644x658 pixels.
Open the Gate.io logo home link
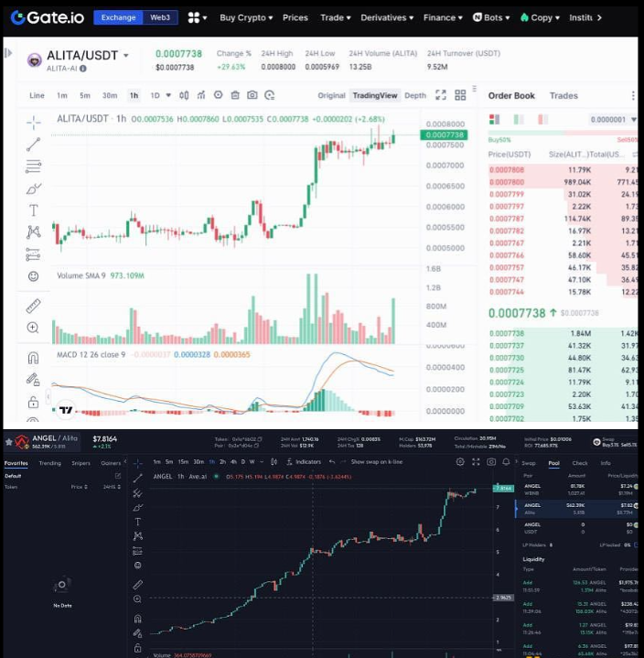47,17
